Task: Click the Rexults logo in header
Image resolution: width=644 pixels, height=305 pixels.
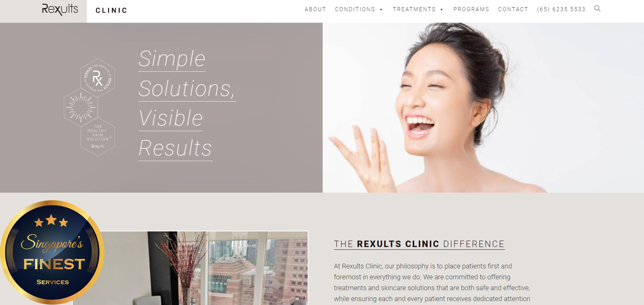Action: (x=60, y=9)
